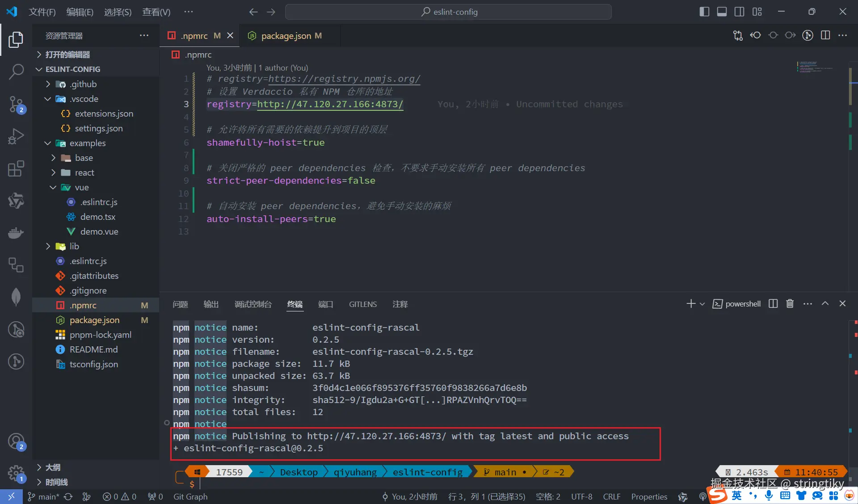Kill terminal with the trash icon
The image size is (858, 504).
coord(790,304)
